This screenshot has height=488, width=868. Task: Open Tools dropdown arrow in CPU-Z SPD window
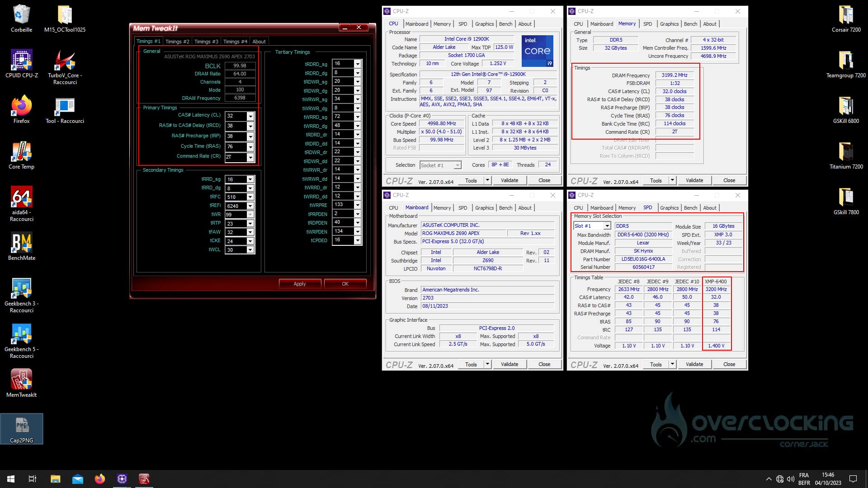pos(672,364)
